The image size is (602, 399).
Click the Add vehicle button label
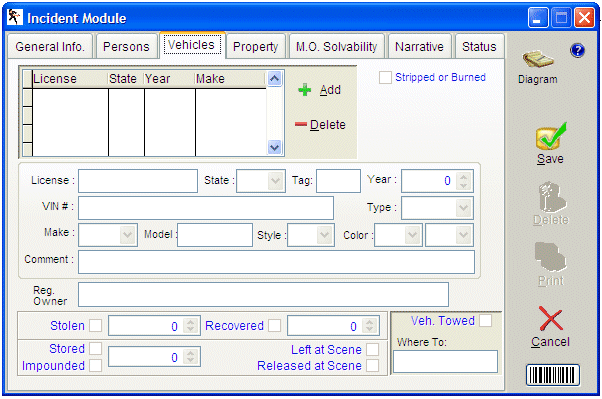[330, 90]
